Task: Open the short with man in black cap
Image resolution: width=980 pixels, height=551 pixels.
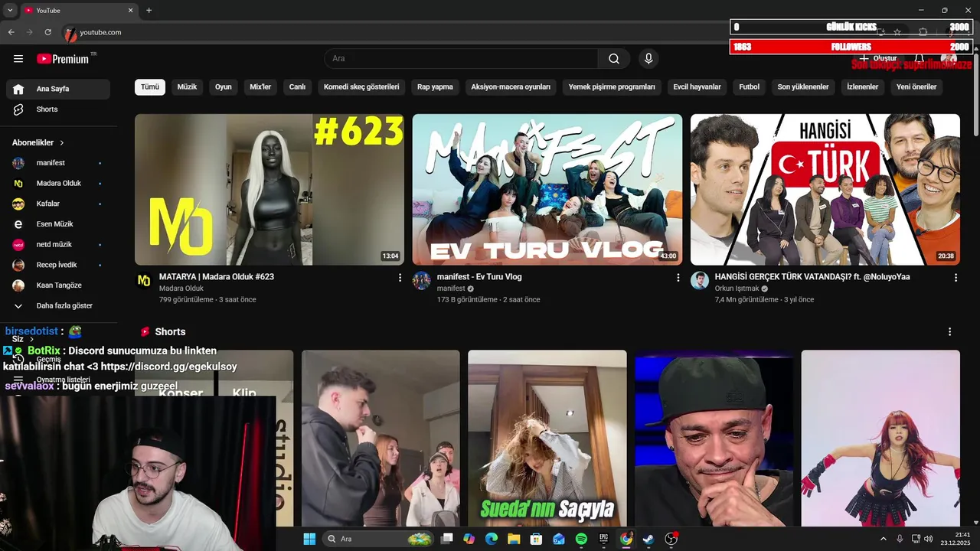Action: (714, 439)
